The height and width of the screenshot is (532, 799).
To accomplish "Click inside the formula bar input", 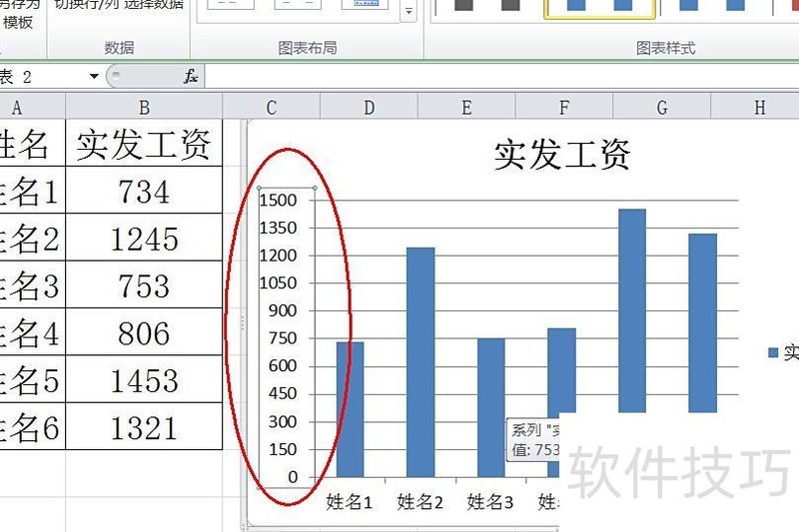I will pyautogui.click(x=501, y=77).
